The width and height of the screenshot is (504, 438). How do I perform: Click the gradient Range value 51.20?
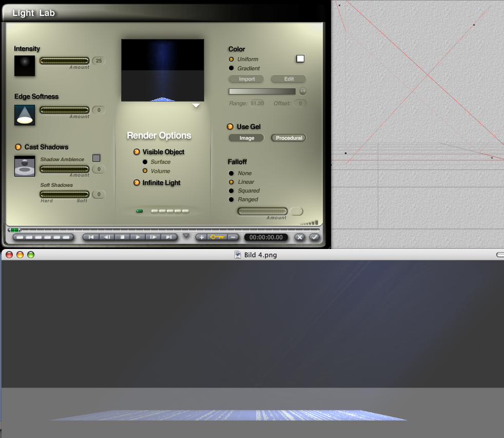(x=257, y=103)
